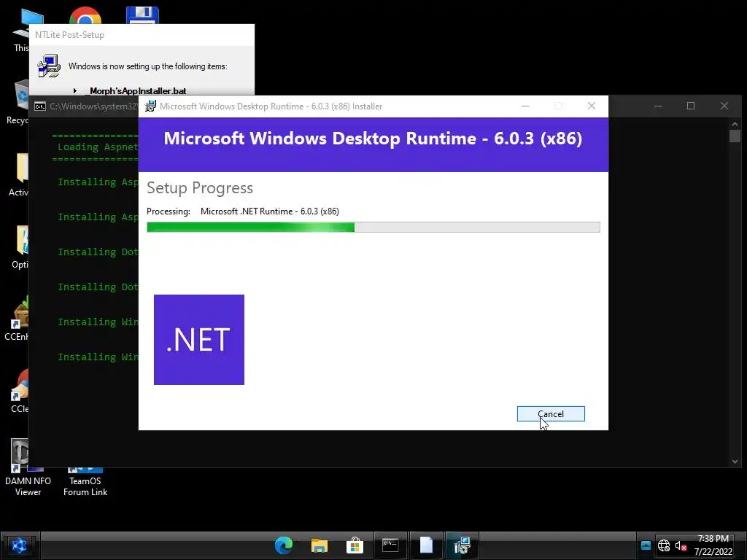Close the Desktop Runtime installer window

(592, 106)
